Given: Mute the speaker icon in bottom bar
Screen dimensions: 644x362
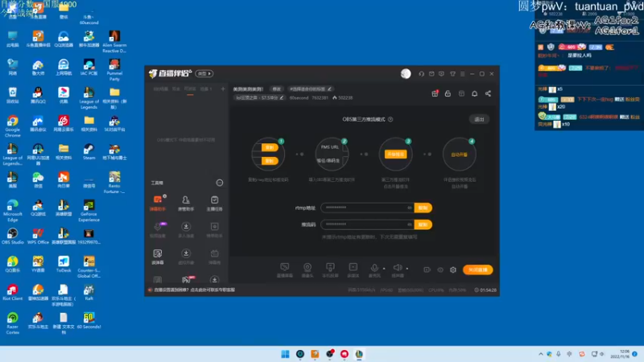Looking at the screenshot, I should [x=397, y=268].
